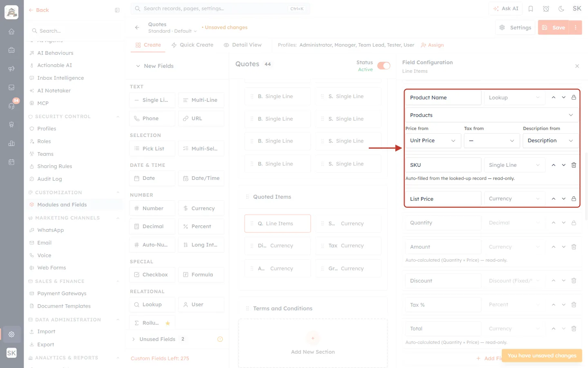This screenshot has width=588, height=368.
Task: Click the Save button
Action: coord(554,27)
